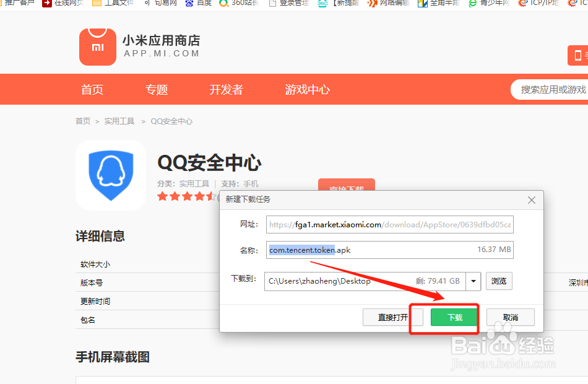Click the Xiaomi app store logo

click(x=98, y=46)
